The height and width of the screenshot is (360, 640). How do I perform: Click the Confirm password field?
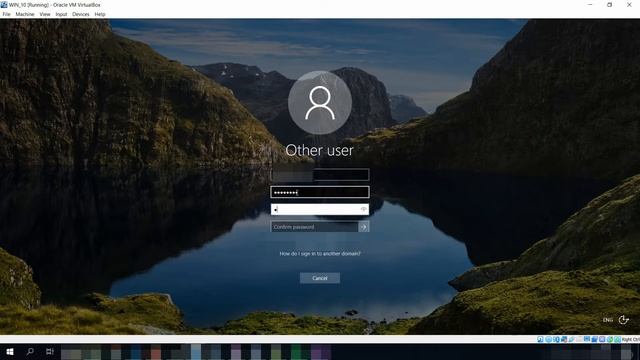click(314, 227)
